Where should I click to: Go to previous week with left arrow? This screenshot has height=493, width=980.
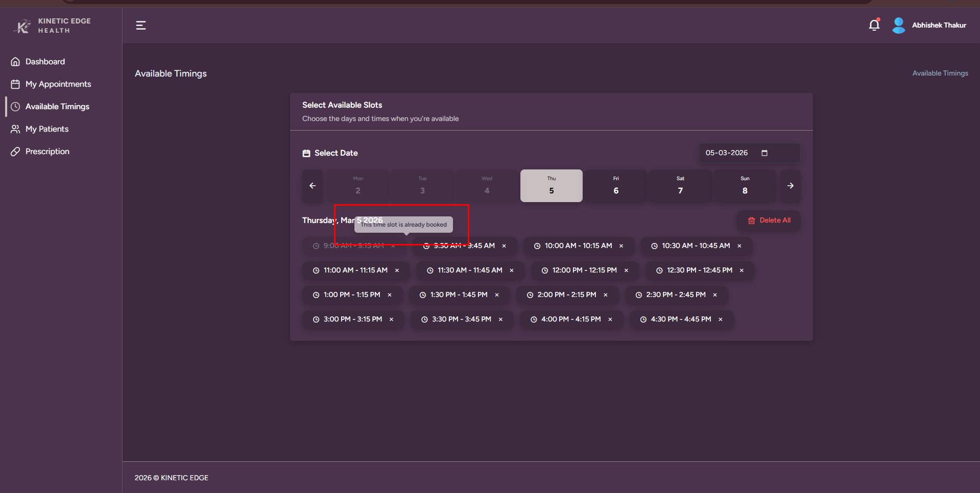coord(313,186)
